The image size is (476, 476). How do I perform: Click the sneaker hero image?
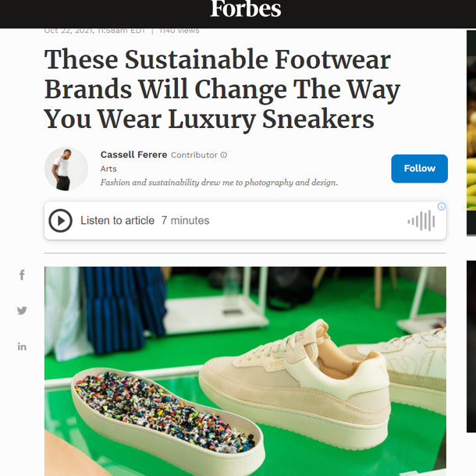[x=245, y=371]
